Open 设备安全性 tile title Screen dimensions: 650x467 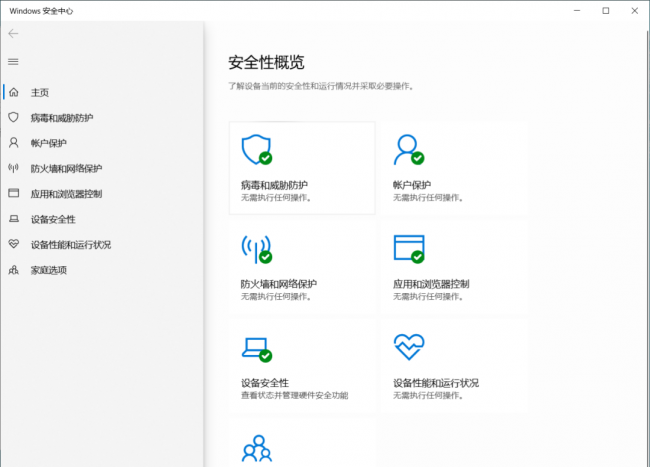pyautogui.click(x=265, y=383)
